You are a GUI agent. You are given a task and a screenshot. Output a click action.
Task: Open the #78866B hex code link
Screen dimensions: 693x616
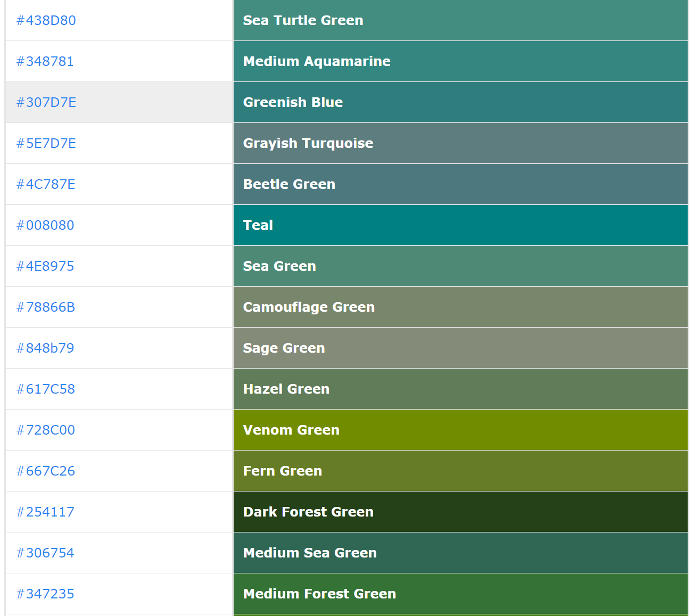[45, 307]
